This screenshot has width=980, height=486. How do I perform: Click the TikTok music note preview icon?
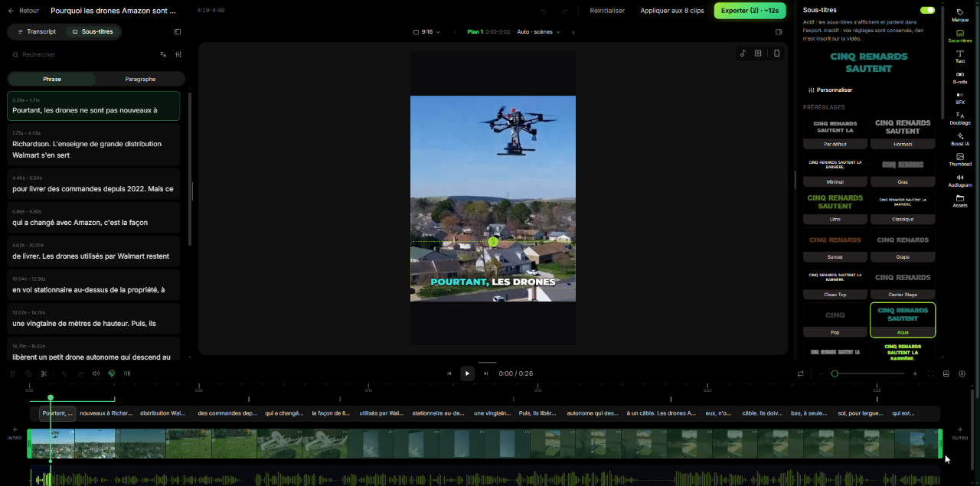point(743,53)
